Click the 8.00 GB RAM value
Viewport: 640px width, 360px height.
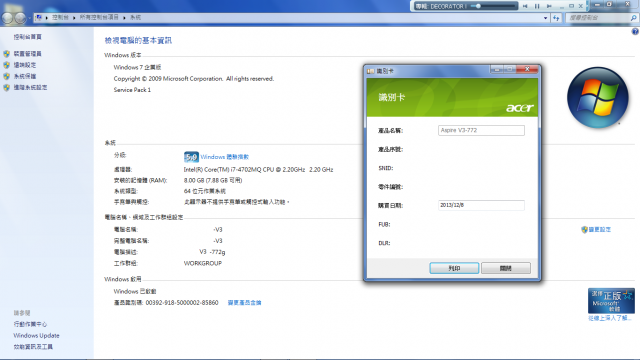(x=213, y=180)
